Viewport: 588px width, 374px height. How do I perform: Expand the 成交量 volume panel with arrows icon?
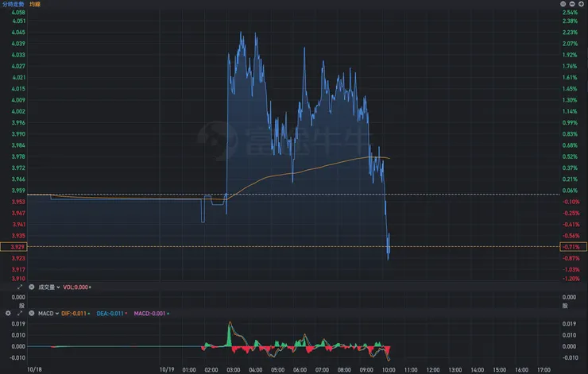point(20,287)
